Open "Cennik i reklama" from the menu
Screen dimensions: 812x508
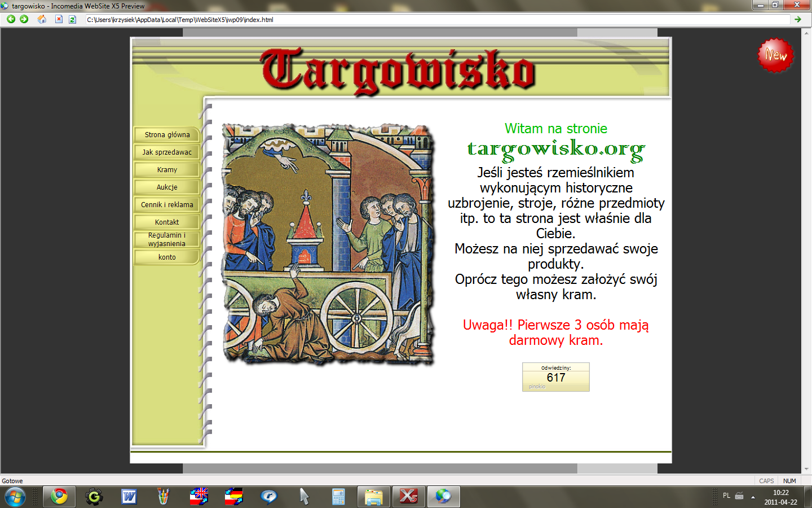click(167, 205)
